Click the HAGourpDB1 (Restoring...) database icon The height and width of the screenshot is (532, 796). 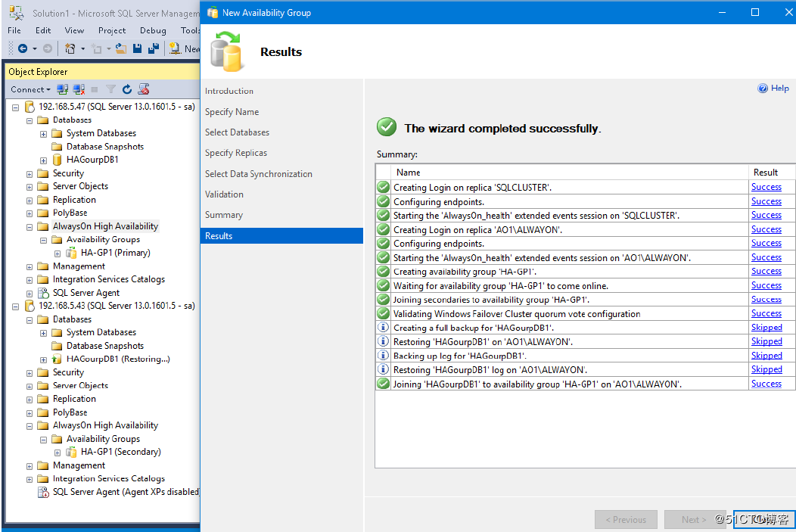pyautogui.click(x=58, y=359)
